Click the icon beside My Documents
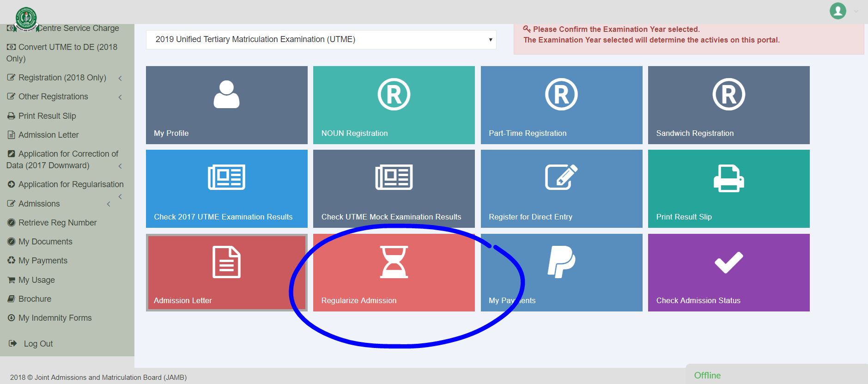This screenshot has width=868, height=384. coord(11,242)
